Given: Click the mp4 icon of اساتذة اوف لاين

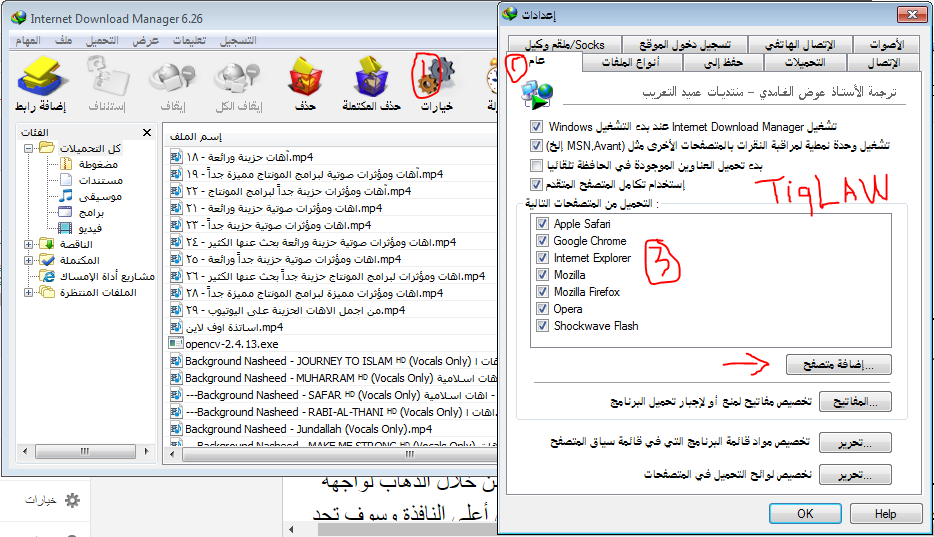Looking at the screenshot, I should pos(176,327).
